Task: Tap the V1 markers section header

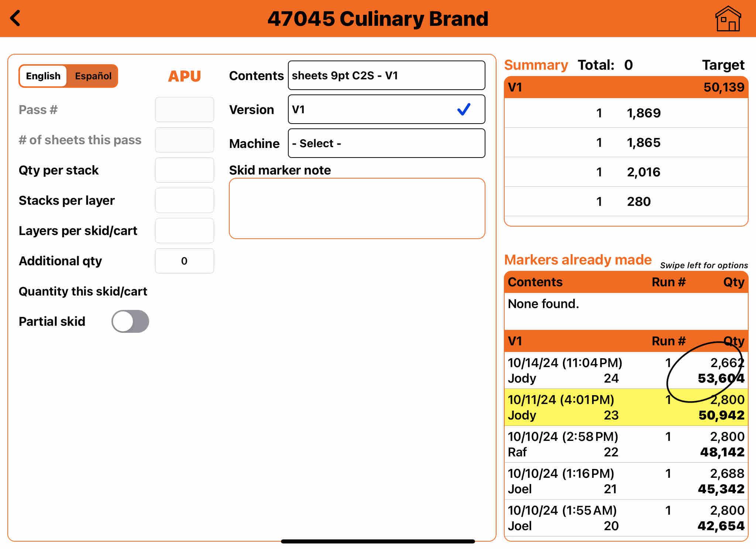Action: [x=626, y=341]
